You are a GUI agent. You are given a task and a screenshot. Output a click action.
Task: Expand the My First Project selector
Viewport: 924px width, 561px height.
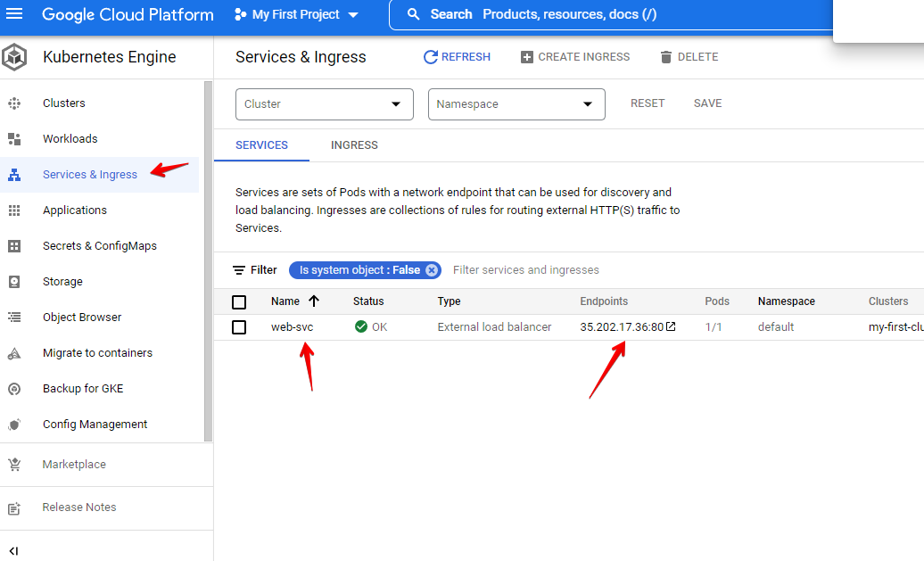tap(296, 15)
